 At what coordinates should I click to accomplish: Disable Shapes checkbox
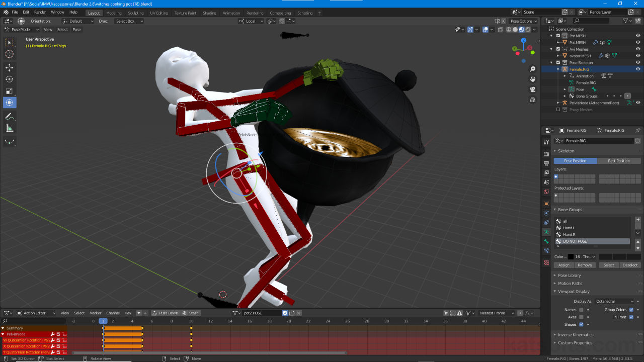tap(581, 324)
